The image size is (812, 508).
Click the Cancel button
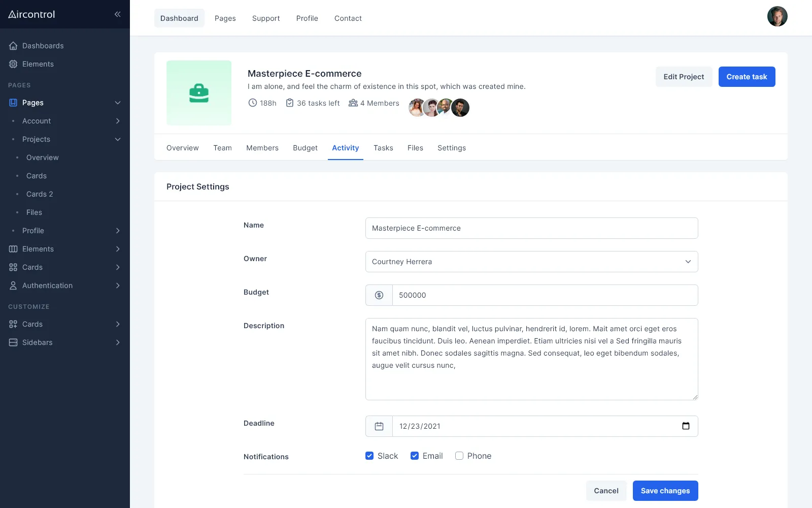click(x=606, y=491)
